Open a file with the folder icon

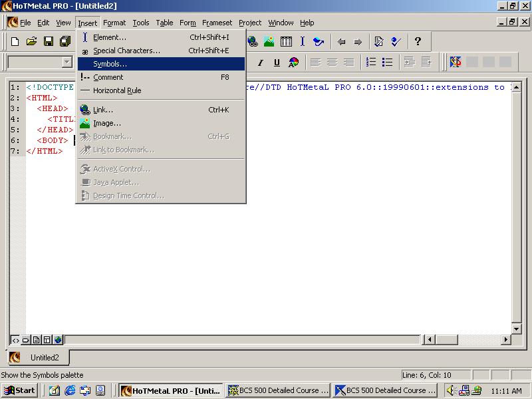(x=31, y=42)
